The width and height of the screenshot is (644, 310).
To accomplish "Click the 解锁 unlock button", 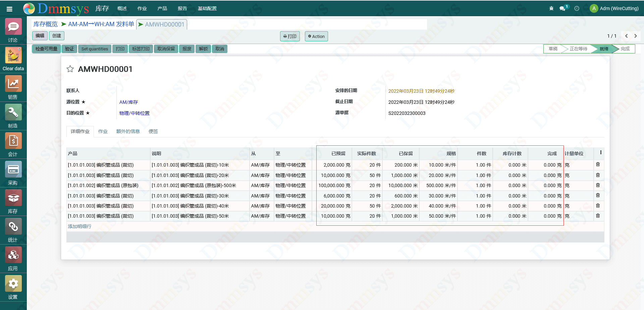I will pos(203,49).
